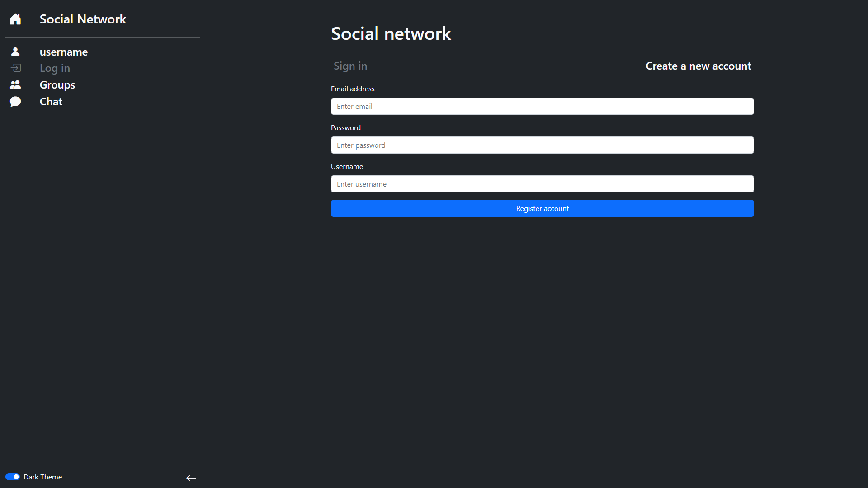The width and height of the screenshot is (868, 488).
Task: Click the Groups people icon
Action: (15, 84)
